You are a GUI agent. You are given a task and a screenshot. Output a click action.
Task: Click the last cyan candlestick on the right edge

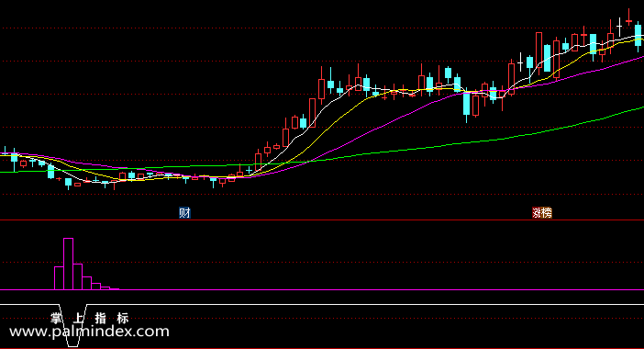[x=638, y=35]
